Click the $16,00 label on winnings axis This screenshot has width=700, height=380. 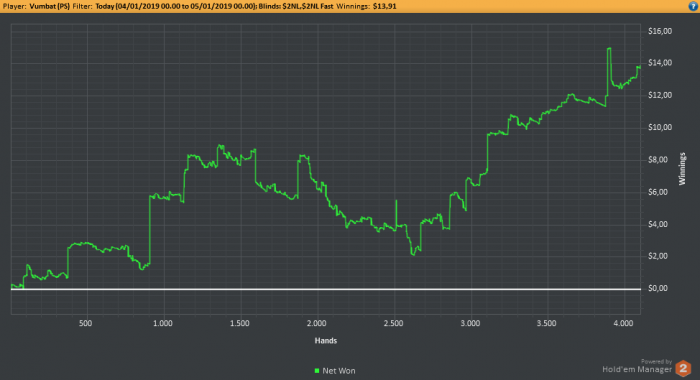pos(660,31)
